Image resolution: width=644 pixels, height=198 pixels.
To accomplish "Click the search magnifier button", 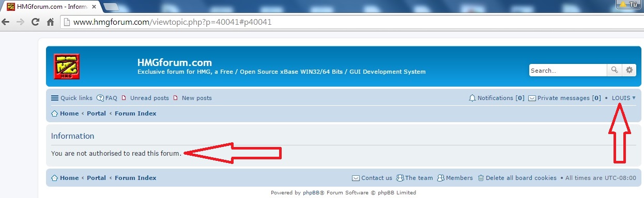I will 614,71.
